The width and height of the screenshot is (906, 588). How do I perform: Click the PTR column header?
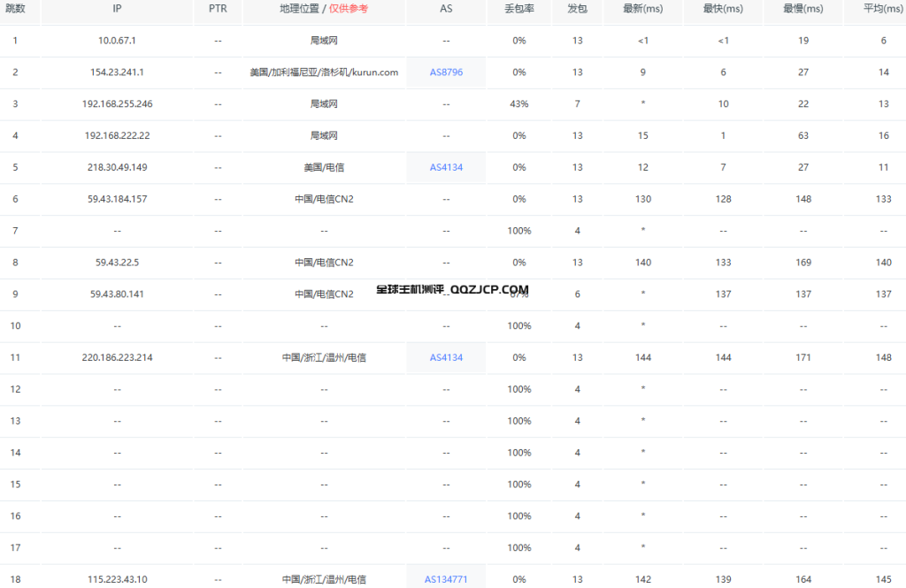click(218, 11)
